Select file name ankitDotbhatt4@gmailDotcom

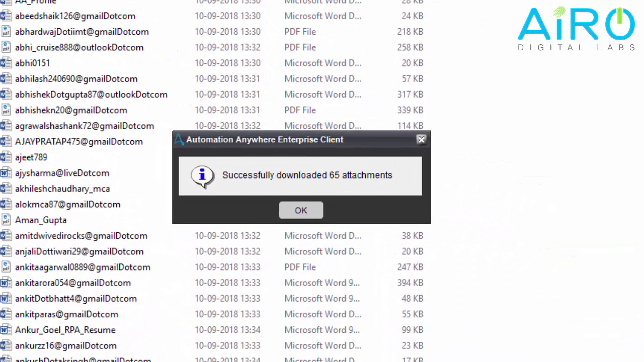click(76, 299)
